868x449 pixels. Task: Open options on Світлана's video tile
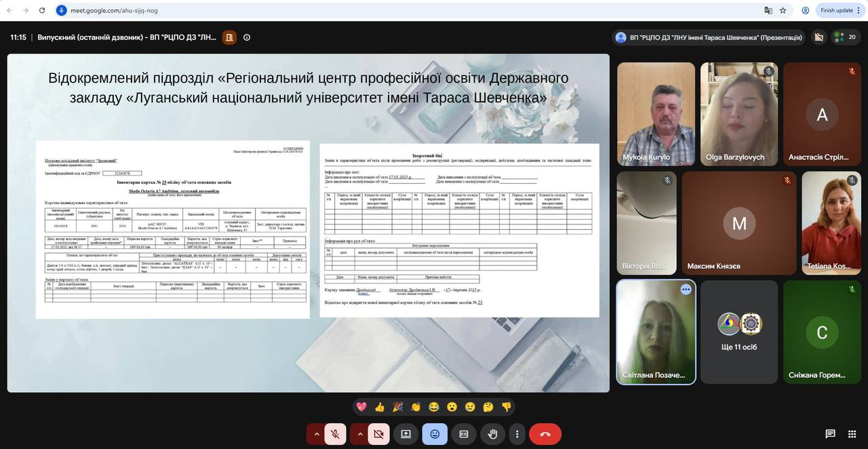[x=686, y=290]
